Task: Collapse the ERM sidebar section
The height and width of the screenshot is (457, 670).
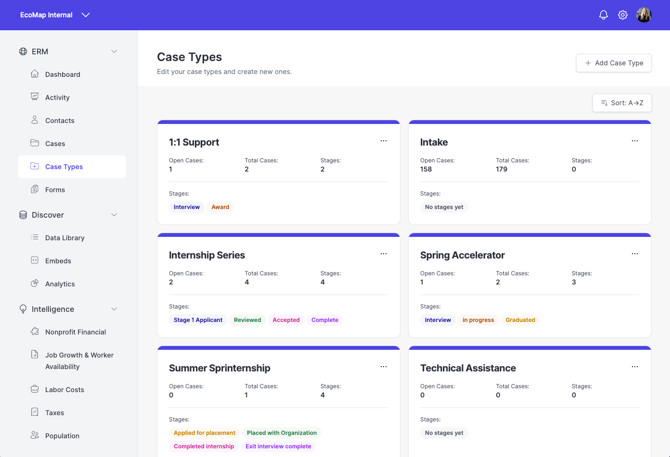Action: [x=114, y=51]
